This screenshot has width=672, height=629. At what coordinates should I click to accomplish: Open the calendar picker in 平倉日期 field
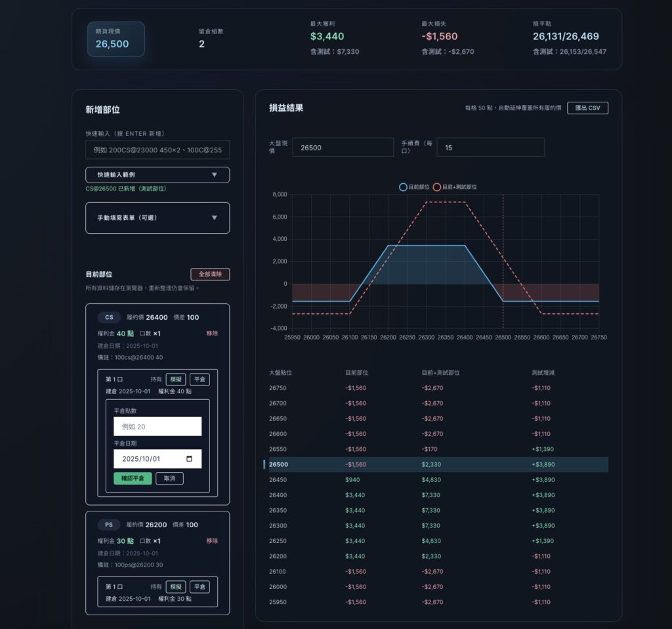click(190, 459)
